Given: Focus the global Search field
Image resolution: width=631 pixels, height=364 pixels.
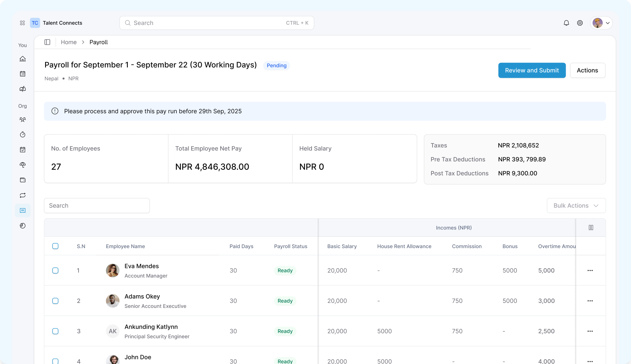Looking at the screenshot, I should [x=217, y=23].
